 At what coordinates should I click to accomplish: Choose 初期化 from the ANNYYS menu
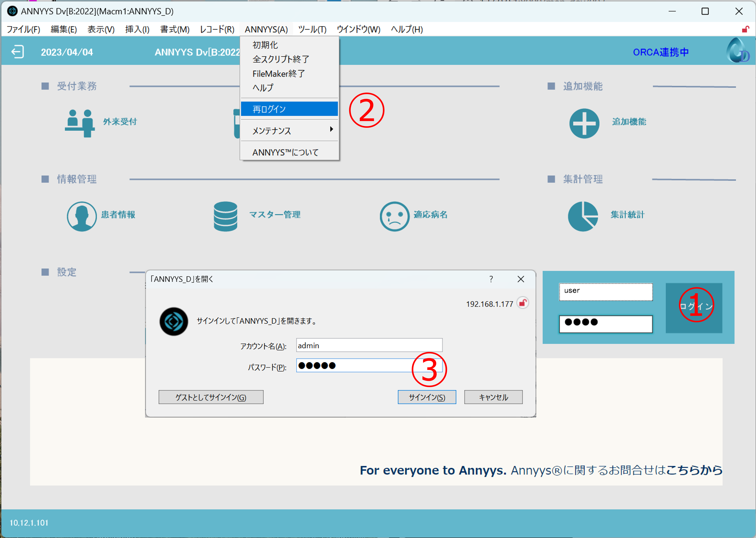pos(289,45)
